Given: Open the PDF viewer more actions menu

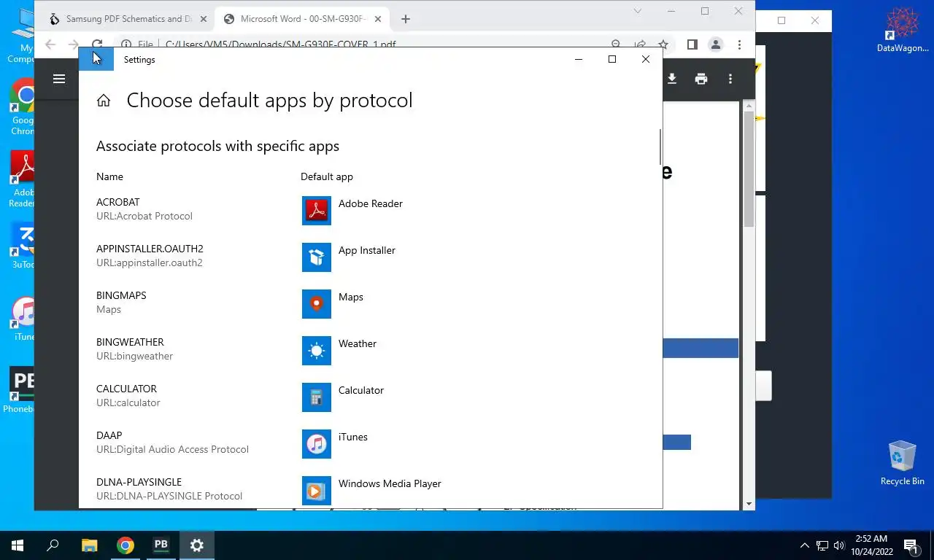Looking at the screenshot, I should (730, 79).
